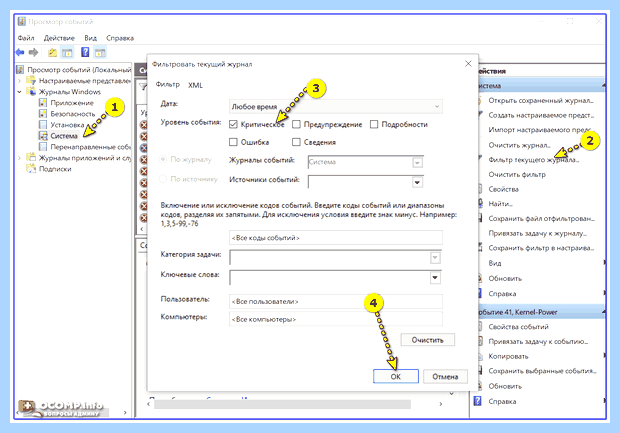Click the blue Help question-mark toolbar icon
The image size is (620, 433).
tap(85, 52)
